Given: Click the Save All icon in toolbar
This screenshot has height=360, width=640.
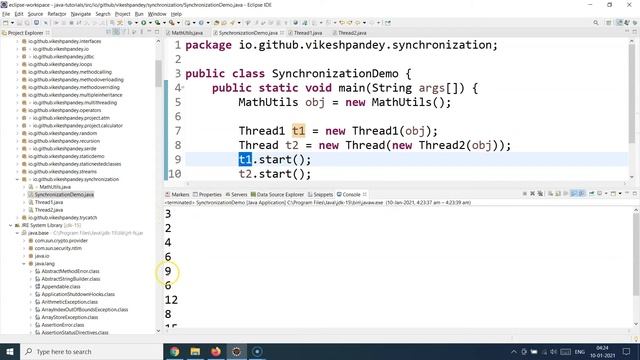Looking at the screenshot, I should [x=27, y=23].
